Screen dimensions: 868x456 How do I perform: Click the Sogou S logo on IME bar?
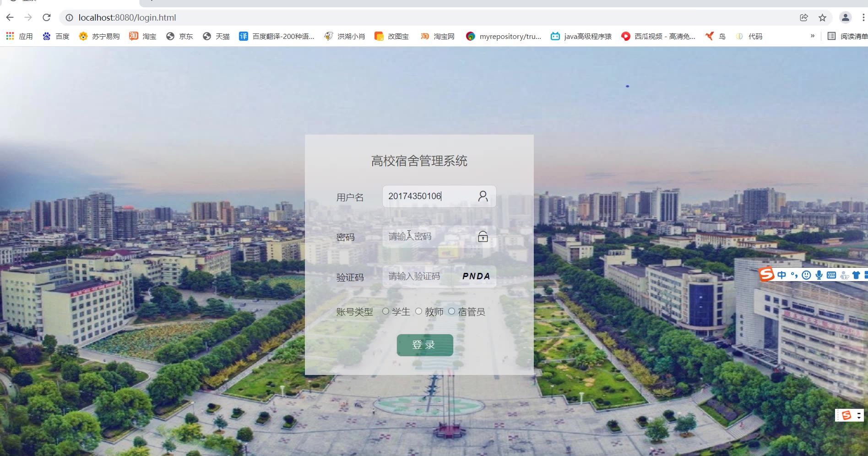[767, 275]
